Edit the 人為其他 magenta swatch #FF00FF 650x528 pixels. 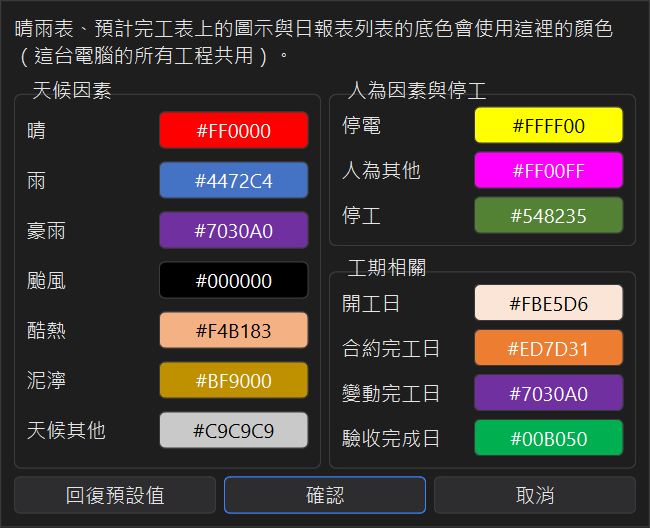click(548, 170)
